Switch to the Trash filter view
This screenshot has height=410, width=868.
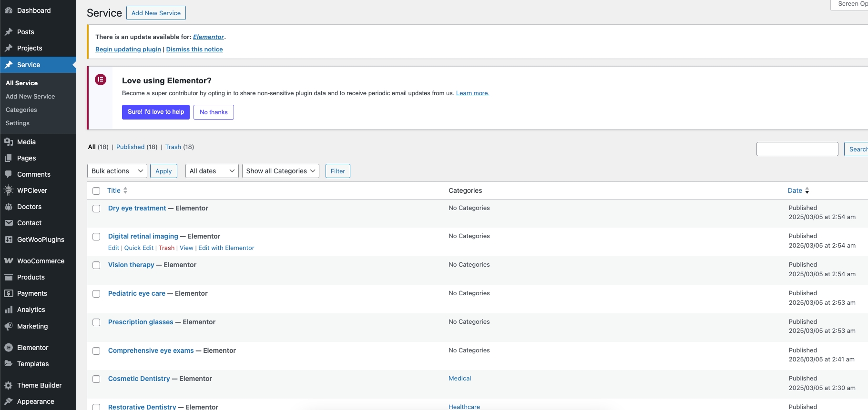(x=173, y=147)
